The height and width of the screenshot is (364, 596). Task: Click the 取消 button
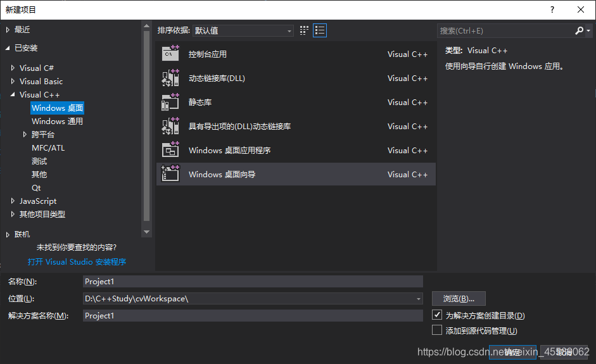[564, 352]
